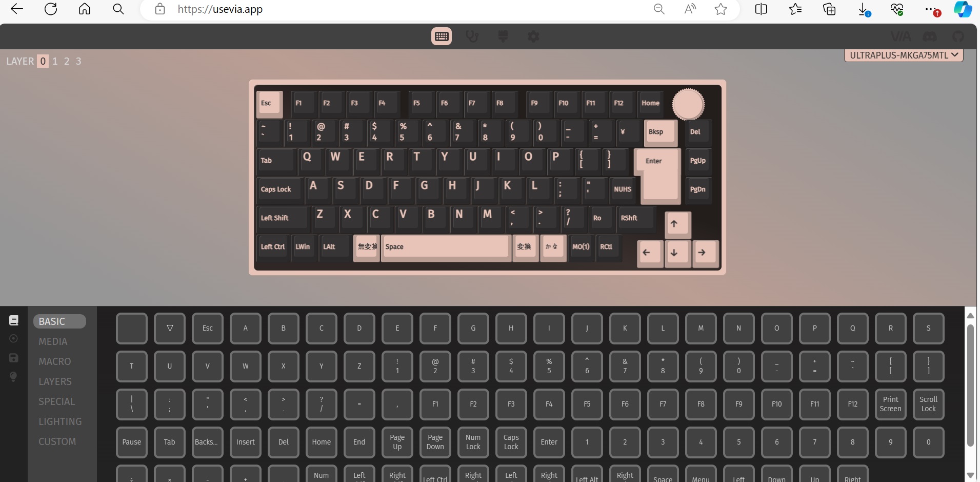Select the Lighting bulb icon in the left rail

tap(14, 377)
